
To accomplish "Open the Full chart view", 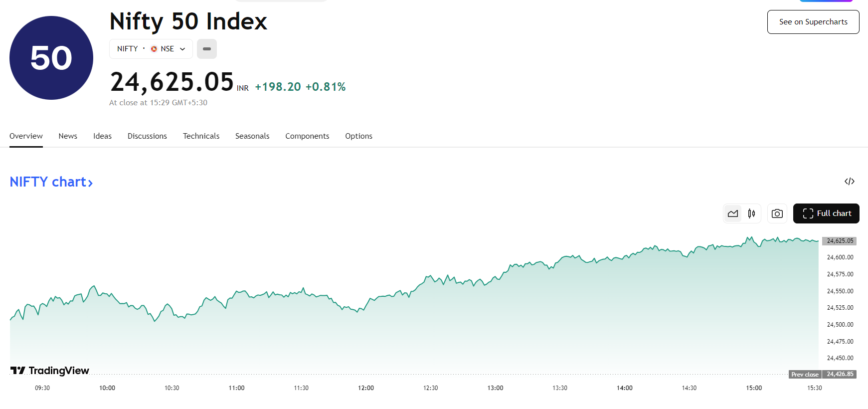I will 826,213.
